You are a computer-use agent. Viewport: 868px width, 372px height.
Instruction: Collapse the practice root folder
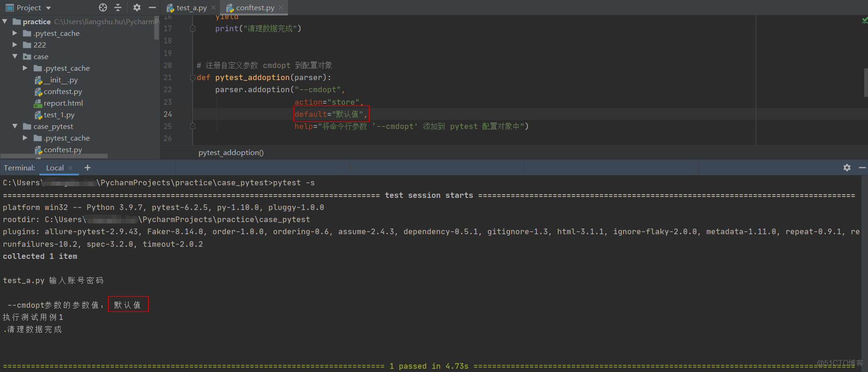(5, 21)
